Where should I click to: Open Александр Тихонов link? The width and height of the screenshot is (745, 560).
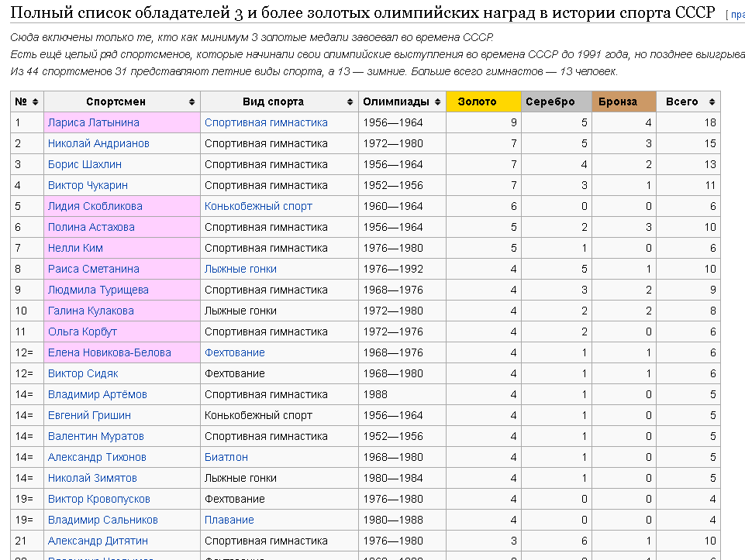pyautogui.click(x=97, y=456)
